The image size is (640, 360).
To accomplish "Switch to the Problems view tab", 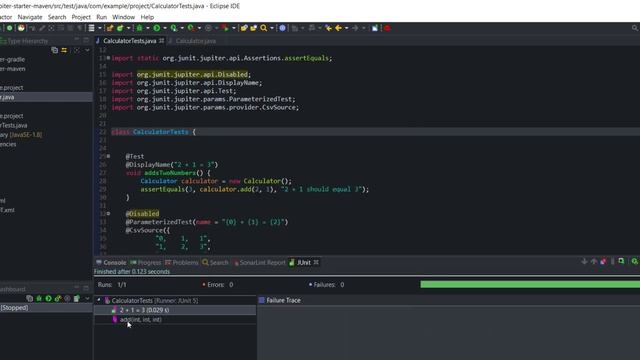I will click(x=182, y=262).
